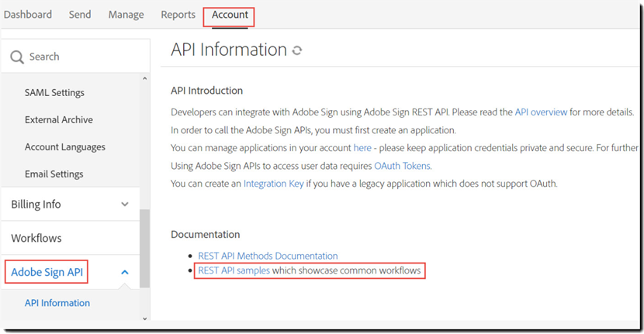Viewport: 644px width, 334px height.
Task: Open the Dashboard tab
Action: (28, 15)
